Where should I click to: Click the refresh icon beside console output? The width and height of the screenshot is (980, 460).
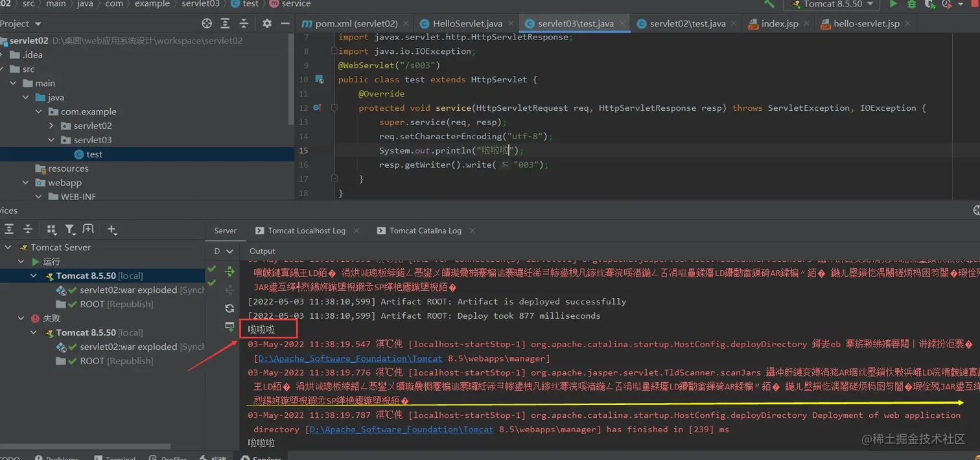pos(229,308)
